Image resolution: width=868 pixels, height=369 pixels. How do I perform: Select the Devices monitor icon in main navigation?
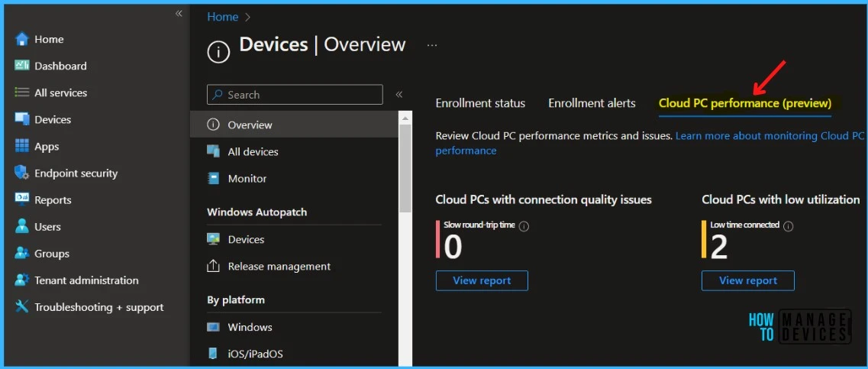pyautogui.click(x=21, y=119)
